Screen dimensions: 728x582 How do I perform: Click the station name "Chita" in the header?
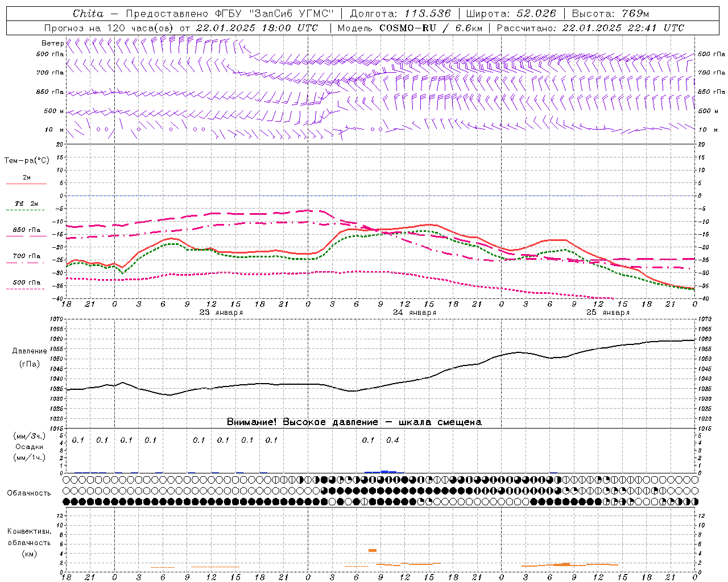[88, 14]
